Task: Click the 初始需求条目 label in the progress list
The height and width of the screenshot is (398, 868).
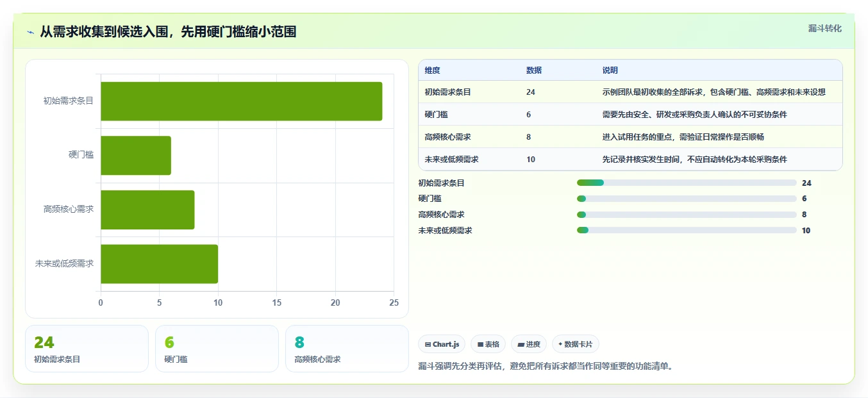Action: coord(441,183)
